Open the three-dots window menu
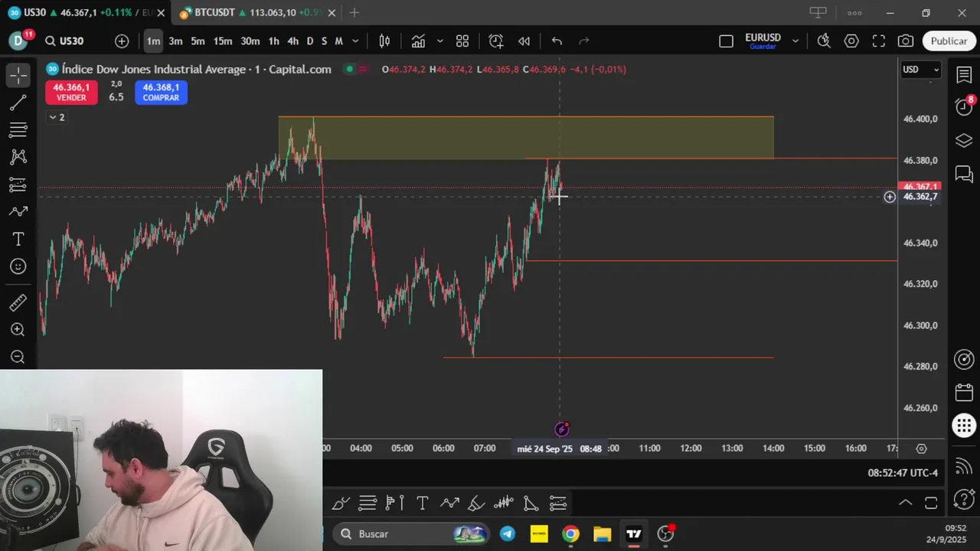The height and width of the screenshot is (551, 980). (x=854, y=13)
